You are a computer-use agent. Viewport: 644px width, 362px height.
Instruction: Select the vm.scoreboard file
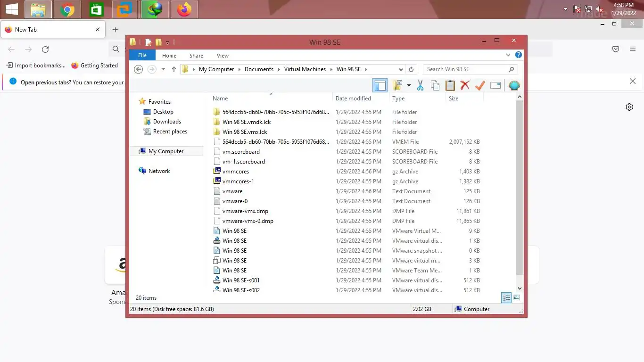pyautogui.click(x=241, y=152)
